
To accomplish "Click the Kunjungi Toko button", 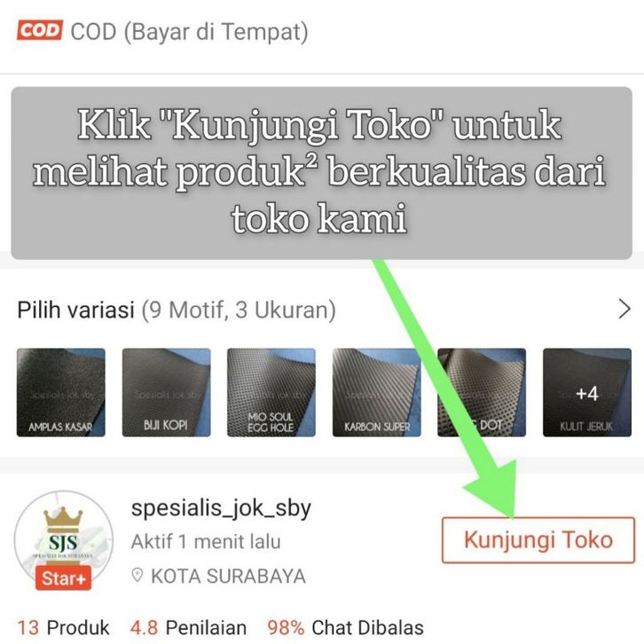I will (x=538, y=539).
